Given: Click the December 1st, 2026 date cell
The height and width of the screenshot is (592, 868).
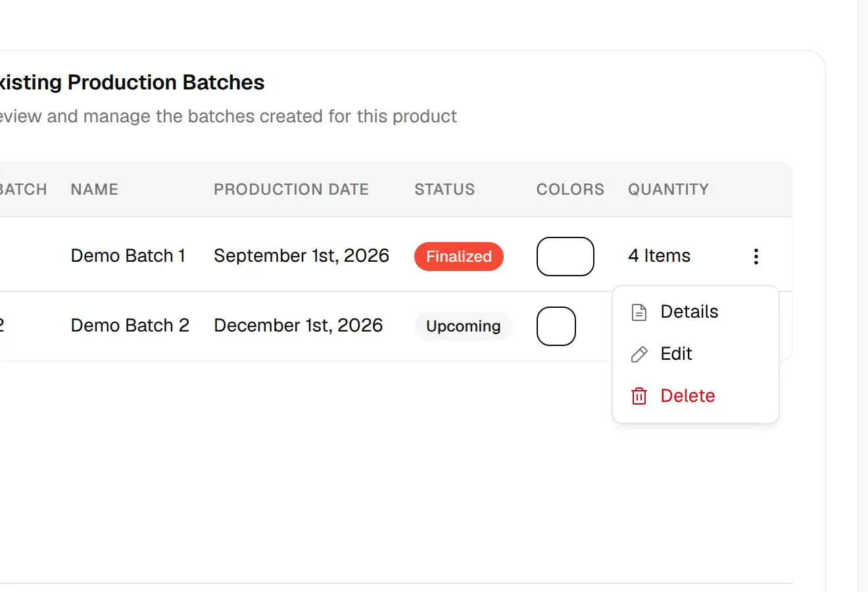Looking at the screenshot, I should click(299, 326).
